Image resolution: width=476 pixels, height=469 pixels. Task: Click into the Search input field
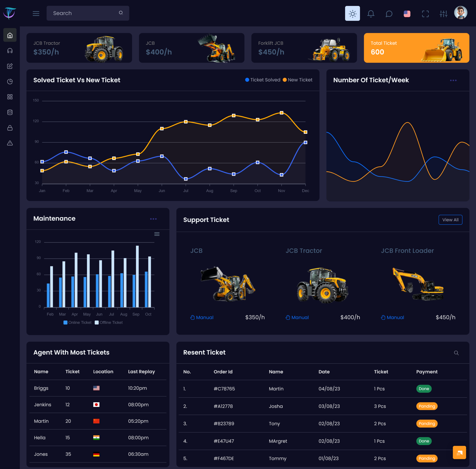88,13
